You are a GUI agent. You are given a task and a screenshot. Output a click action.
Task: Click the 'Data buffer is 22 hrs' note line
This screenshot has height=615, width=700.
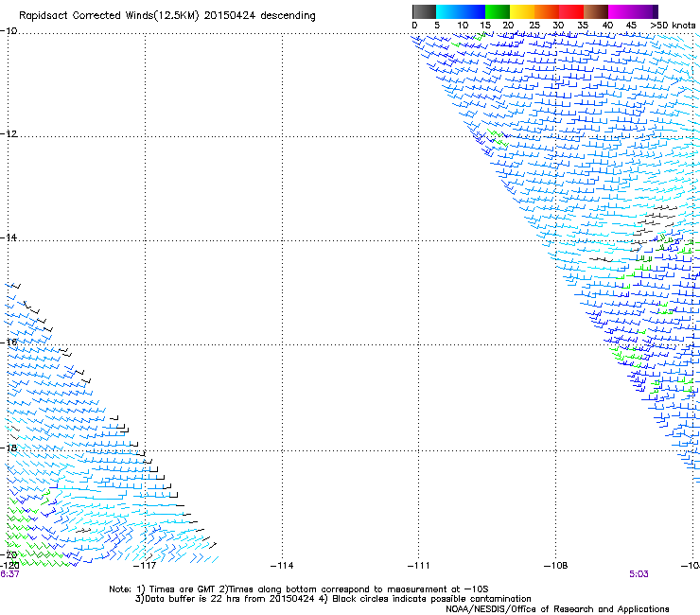[x=333, y=599]
